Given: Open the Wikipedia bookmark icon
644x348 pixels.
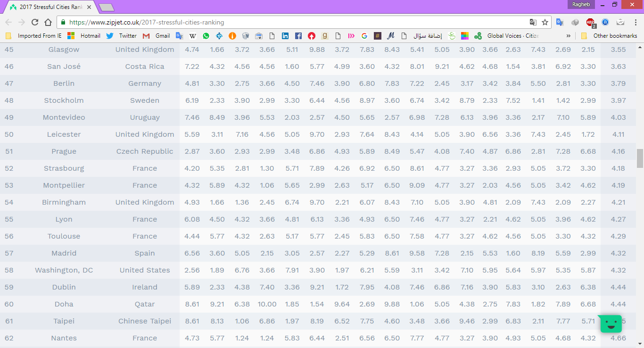Looking at the screenshot, I should [193, 36].
